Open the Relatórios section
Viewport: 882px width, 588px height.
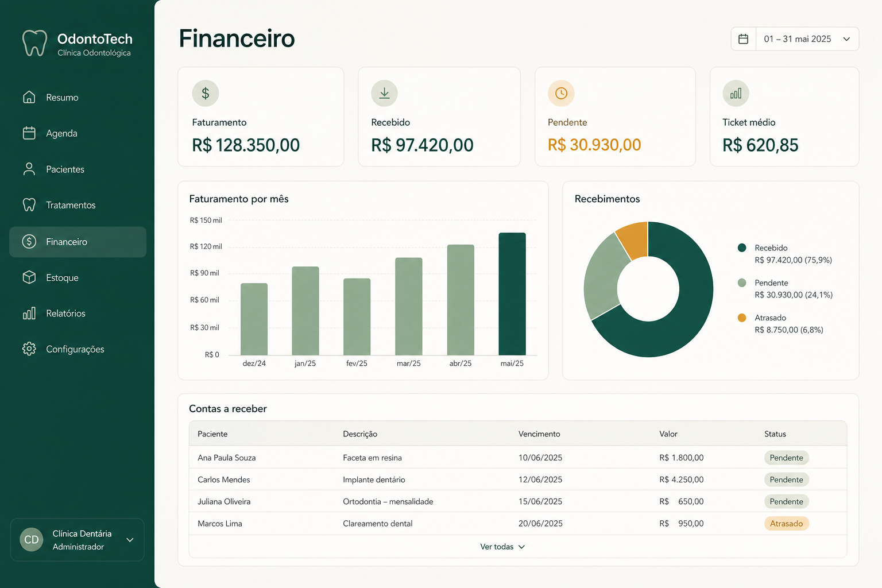click(78, 314)
